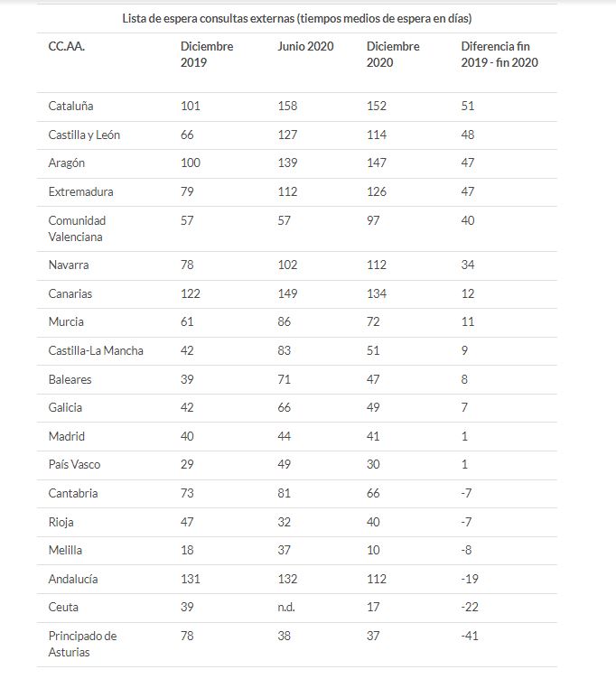Select the 'Principado de Asturias' cell

[82, 644]
